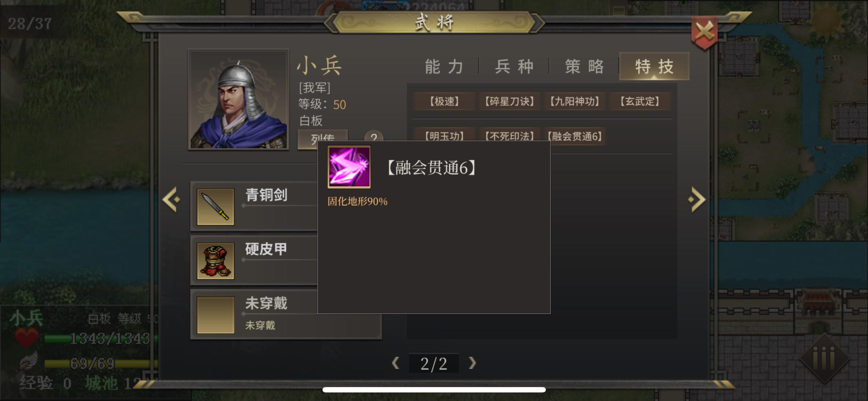This screenshot has height=401, width=868.
Task: Switch to the 兵种 tab
Action: pyautogui.click(x=514, y=67)
